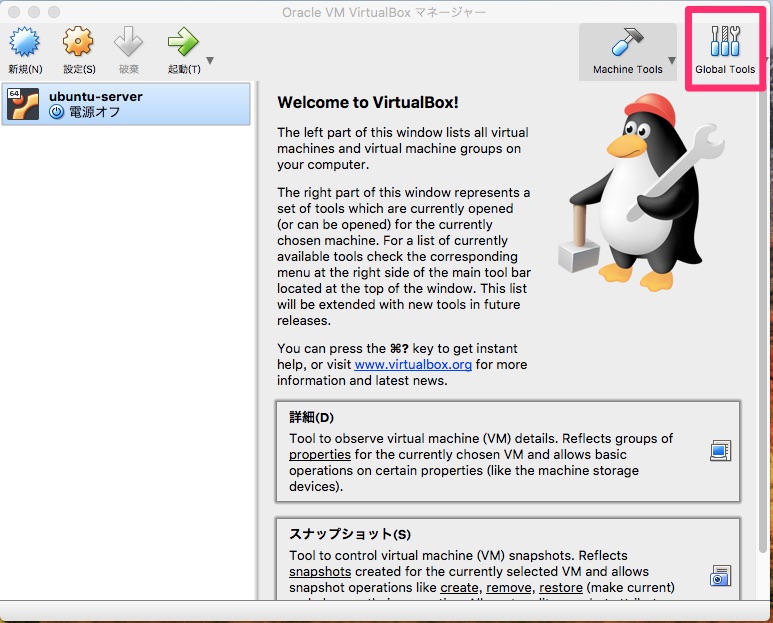Click the ubuntu-server OS icon
The width and height of the screenshot is (773, 623).
tap(23, 104)
